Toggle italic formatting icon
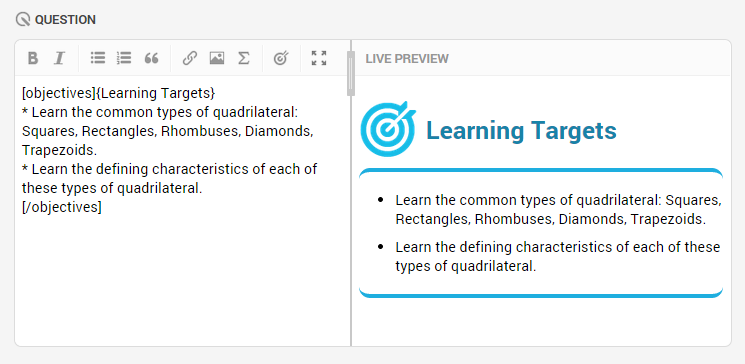 click(x=59, y=58)
